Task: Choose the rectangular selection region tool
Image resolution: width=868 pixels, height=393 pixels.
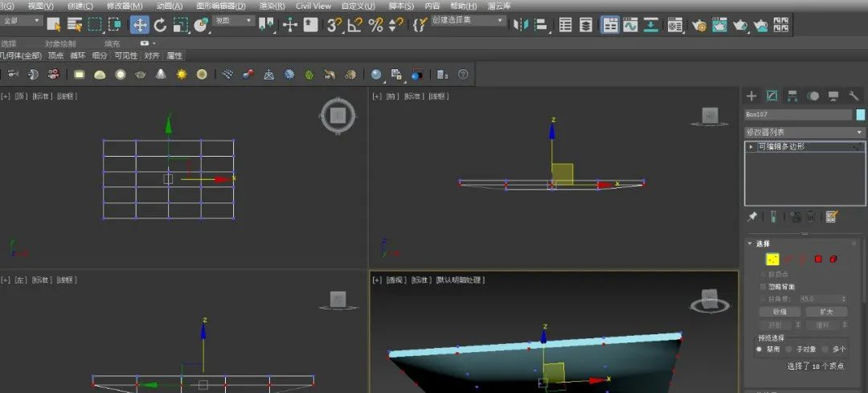Action: tap(95, 24)
